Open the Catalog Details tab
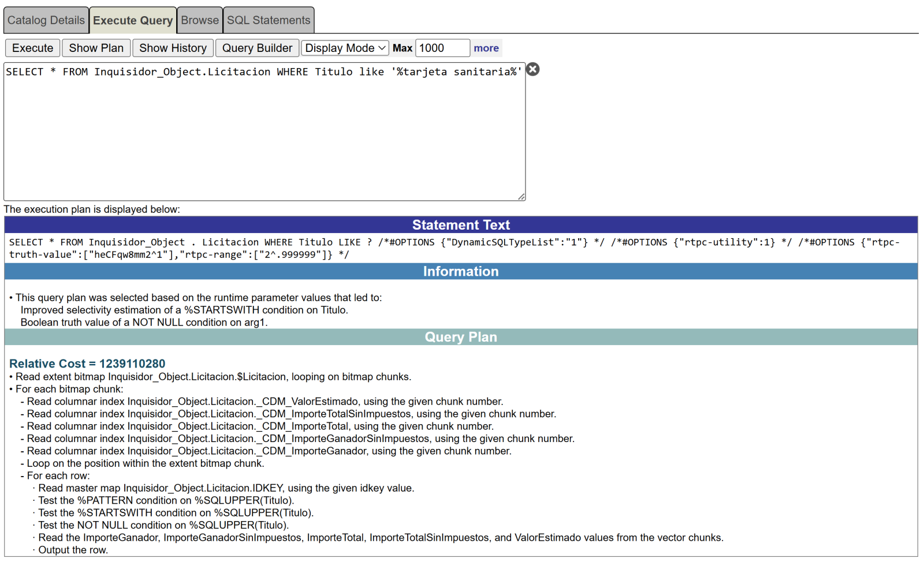This screenshot has height=562, width=924. pyautogui.click(x=46, y=20)
